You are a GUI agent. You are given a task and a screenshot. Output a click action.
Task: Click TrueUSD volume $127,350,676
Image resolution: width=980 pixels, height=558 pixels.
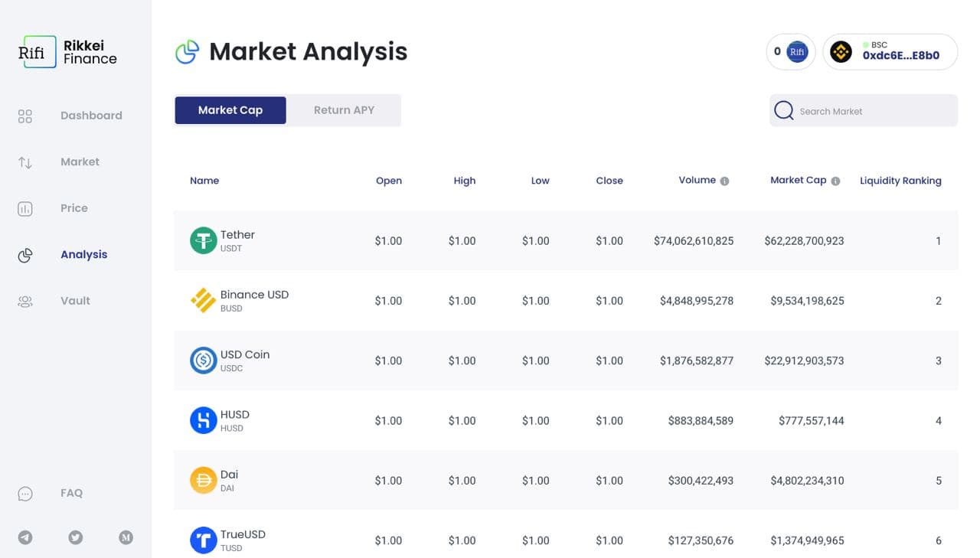pyautogui.click(x=701, y=540)
